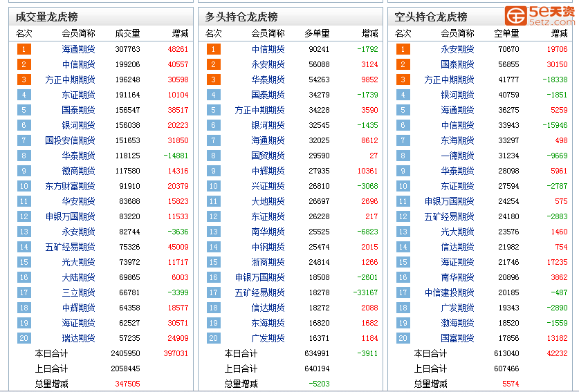579x392 pixels.
Task: Click the 空头持仓龙虎榜 panel title
Action: [430, 17]
